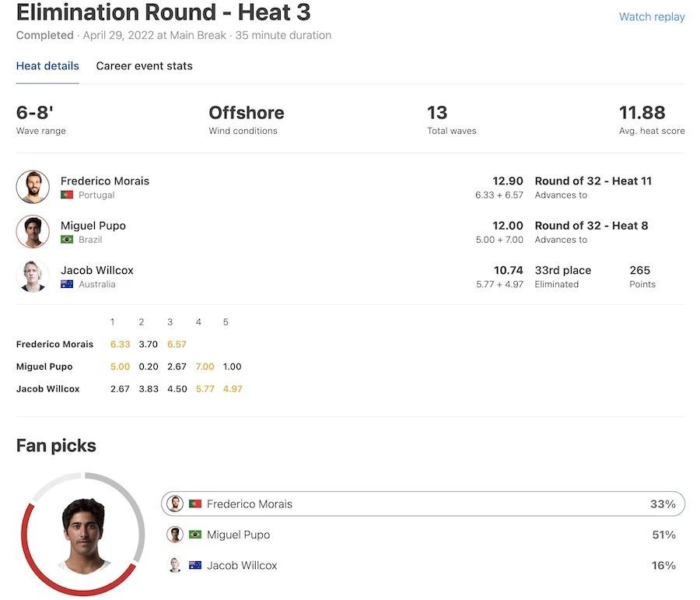
Task: Click the Brazil flag under Miguel Pupo
Action: click(67, 240)
